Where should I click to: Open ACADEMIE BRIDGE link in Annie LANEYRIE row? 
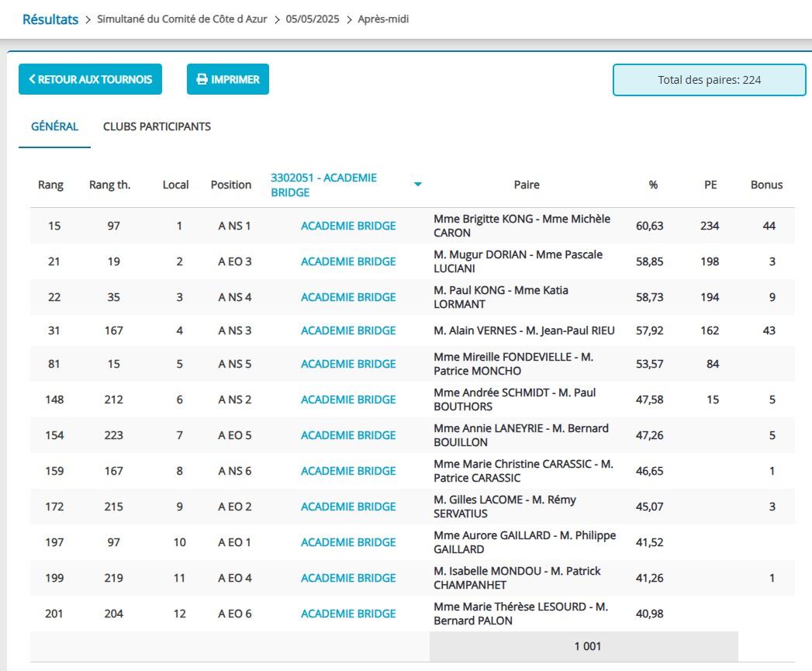tap(348, 436)
